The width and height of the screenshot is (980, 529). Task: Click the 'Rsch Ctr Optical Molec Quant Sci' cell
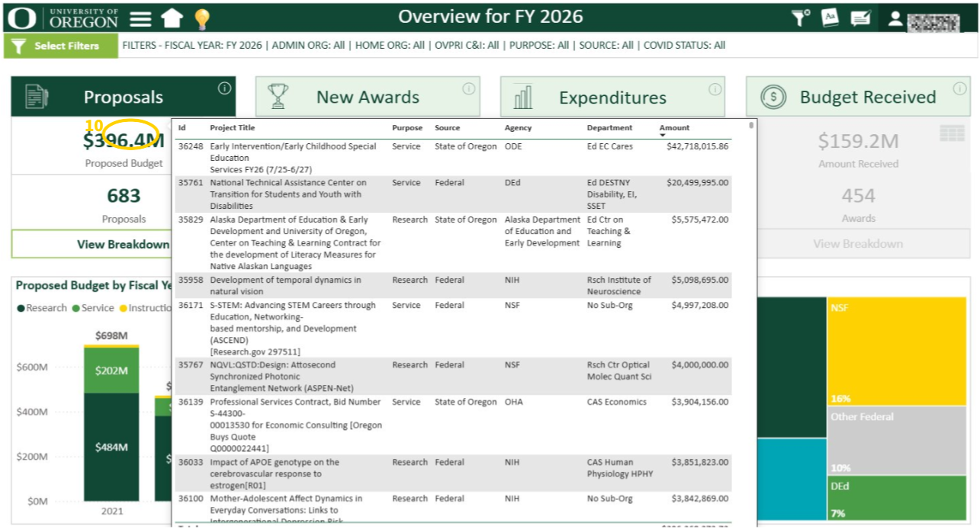tap(619, 370)
